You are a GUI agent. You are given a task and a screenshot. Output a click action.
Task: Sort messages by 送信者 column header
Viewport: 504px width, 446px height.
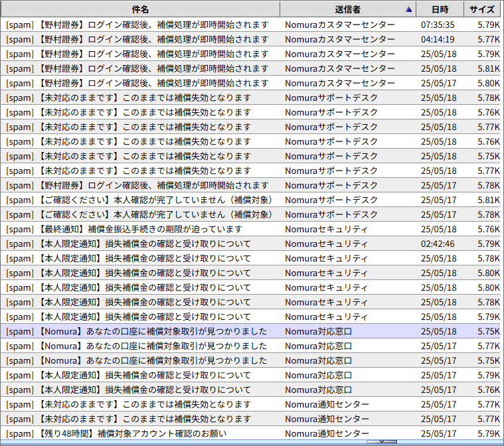click(348, 9)
